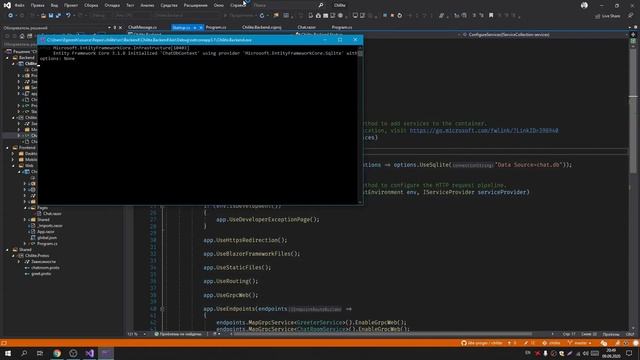Open the Сборка menu
640x360 pixels.
[91, 5]
